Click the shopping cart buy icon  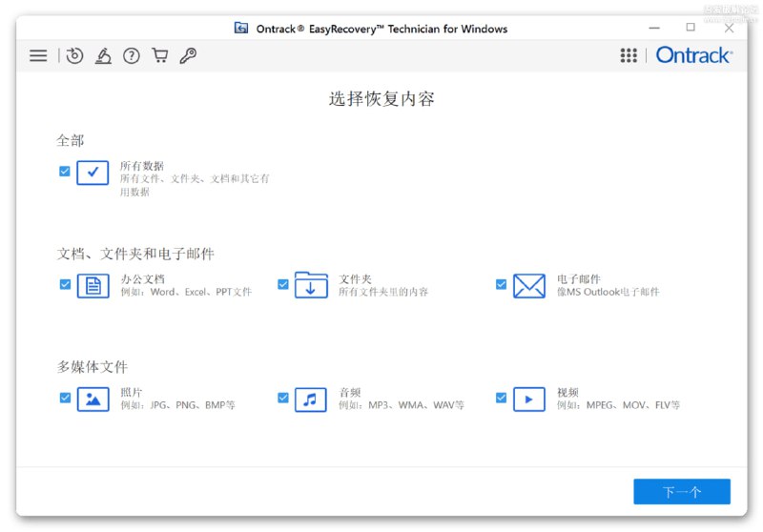tap(159, 55)
